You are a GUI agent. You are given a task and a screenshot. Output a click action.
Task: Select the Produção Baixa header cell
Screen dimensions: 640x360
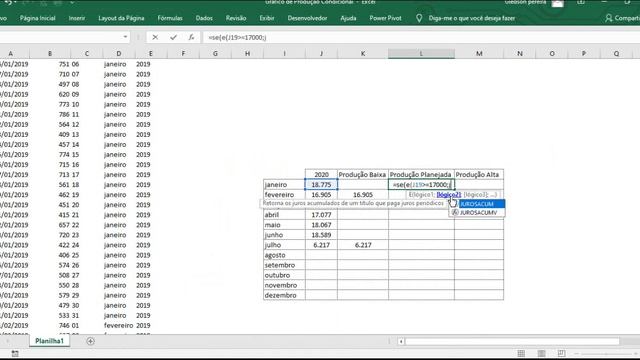[362, 174]
